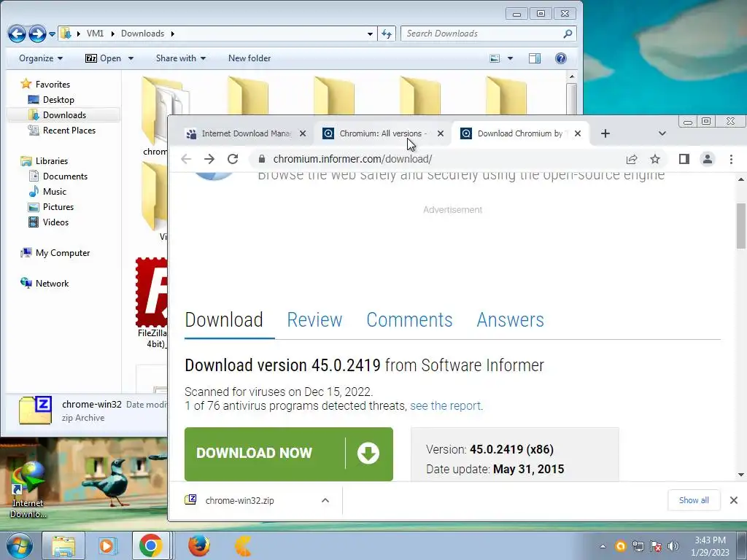Open a new Chrome tab with plus
The image size is (747, 560).
click(605, 134)
